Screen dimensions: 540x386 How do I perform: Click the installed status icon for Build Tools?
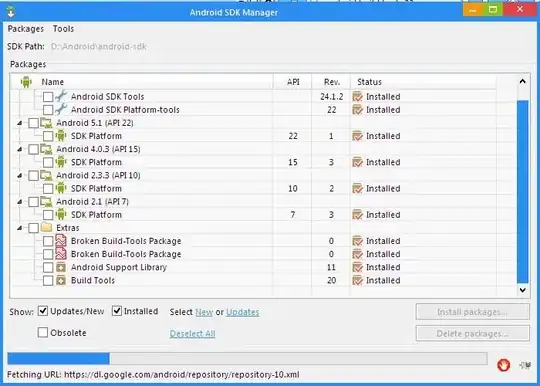pyautogui.click(x=358, y=280)
